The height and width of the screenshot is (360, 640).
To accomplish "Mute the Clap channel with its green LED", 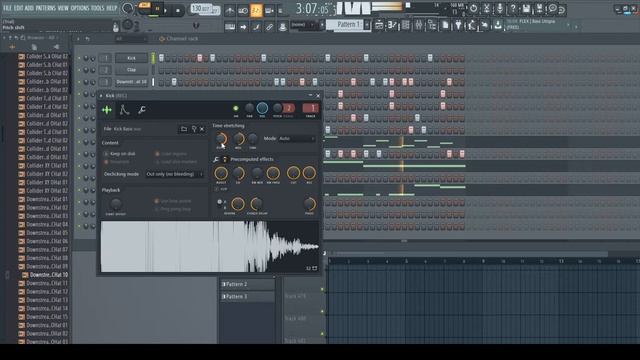I will pyautogui.click(x=79, y=70).
